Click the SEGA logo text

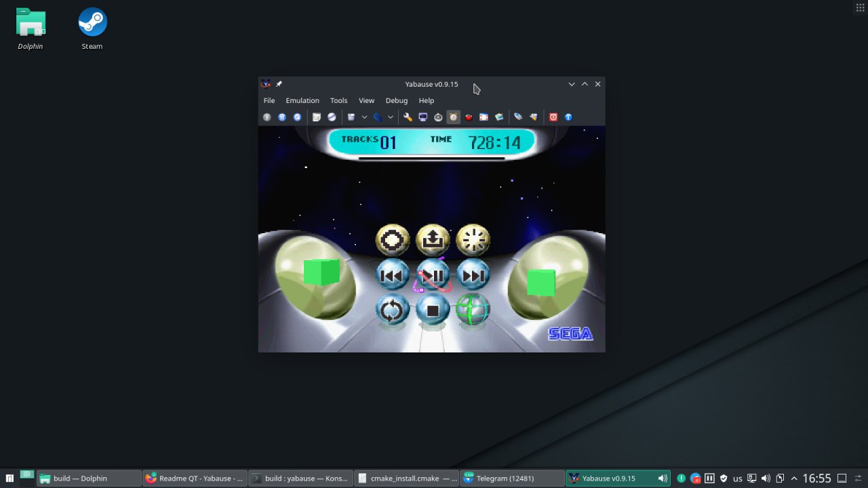tap(570, 333)
